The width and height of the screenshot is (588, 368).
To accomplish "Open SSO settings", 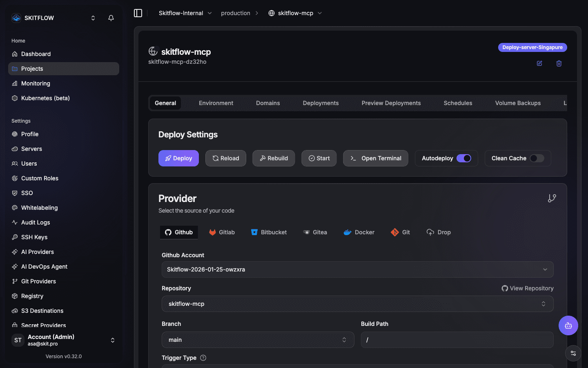I will pos(64,193).
